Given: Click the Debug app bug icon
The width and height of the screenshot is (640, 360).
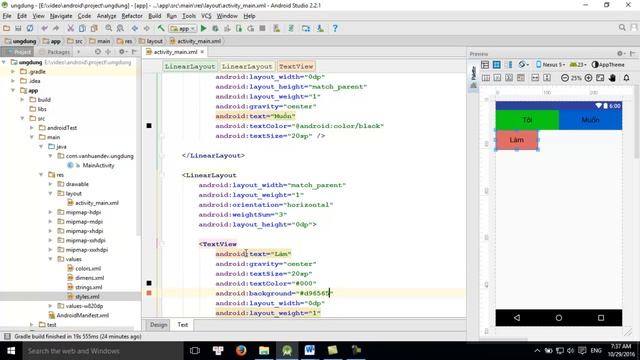Looking at the screenshot, I should [x=215, y=29].
